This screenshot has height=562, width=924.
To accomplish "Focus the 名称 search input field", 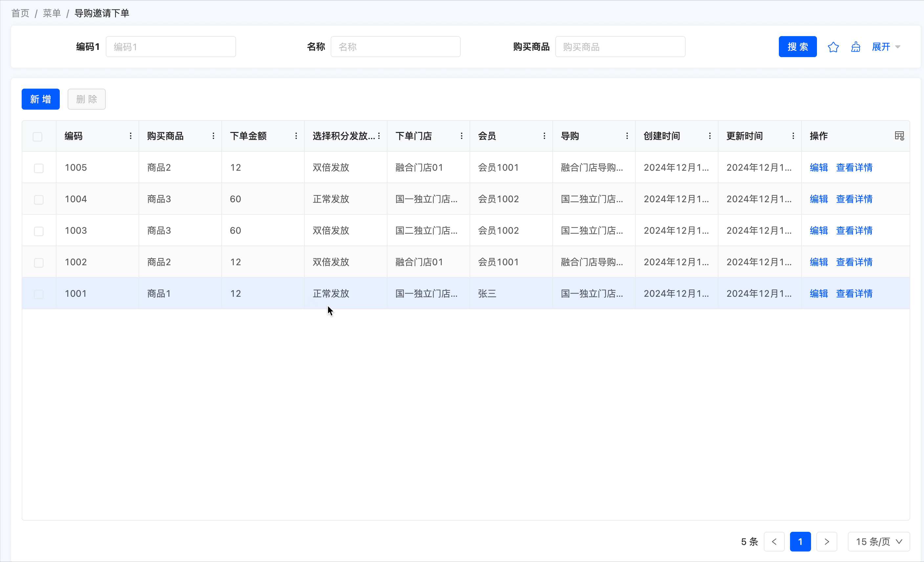I will (x=395, y=47).
